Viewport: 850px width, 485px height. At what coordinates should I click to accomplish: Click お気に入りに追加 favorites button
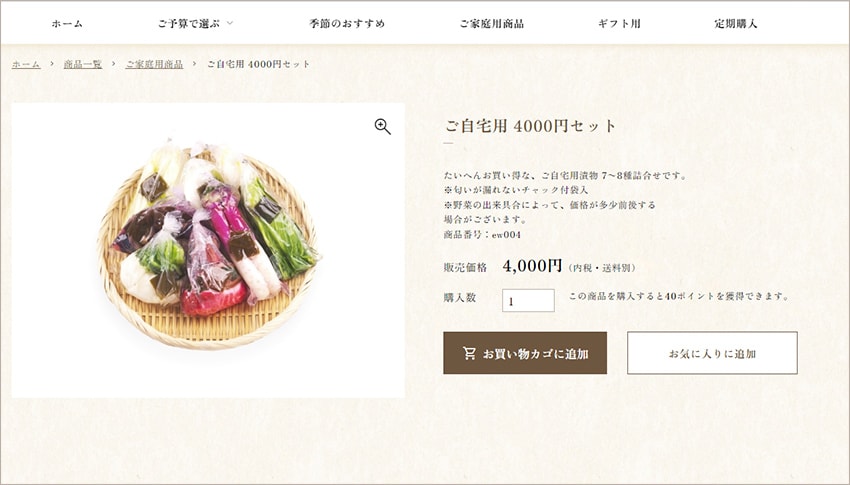(x=712, y=353)
